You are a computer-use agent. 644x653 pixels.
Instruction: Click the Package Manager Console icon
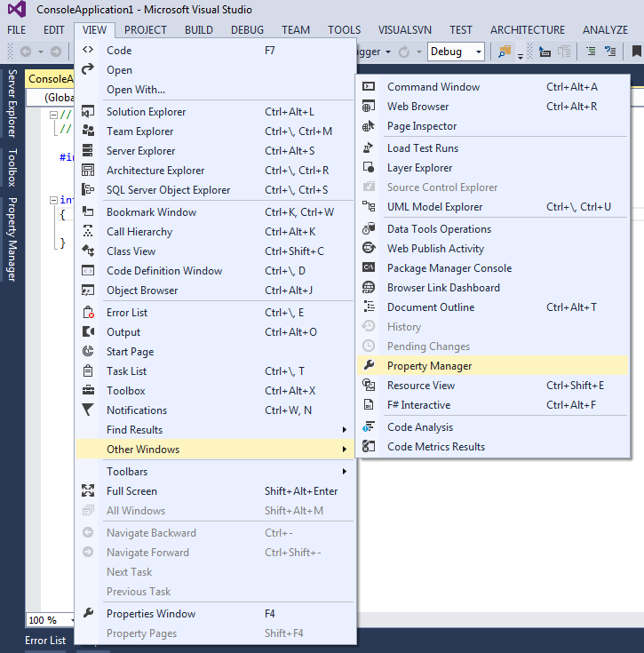click(x=369, y=267)
